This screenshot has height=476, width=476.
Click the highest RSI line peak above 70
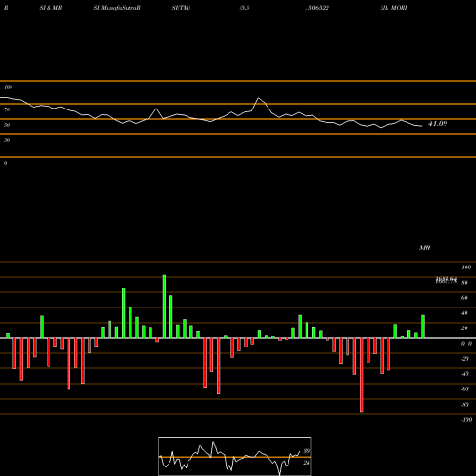(x=259, y=98)
